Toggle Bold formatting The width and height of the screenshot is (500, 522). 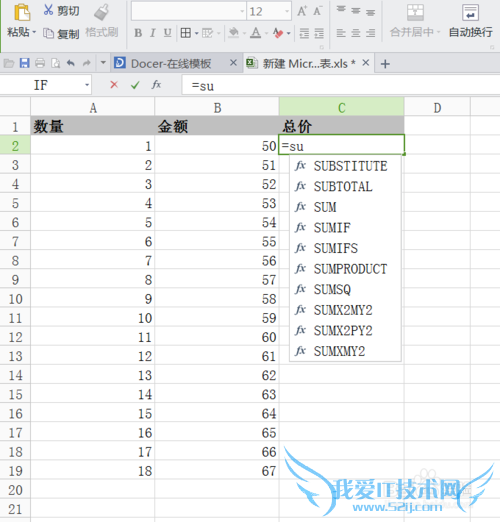[138, 33]
